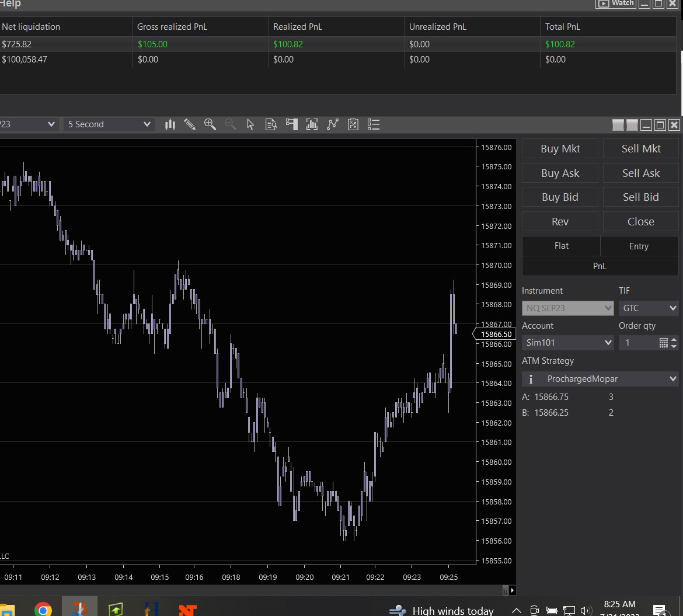Image resolution: width=683 pixels, height=616 pixels.
Task: Select the cursor pointer tool
Action: (x=250, y=124)
